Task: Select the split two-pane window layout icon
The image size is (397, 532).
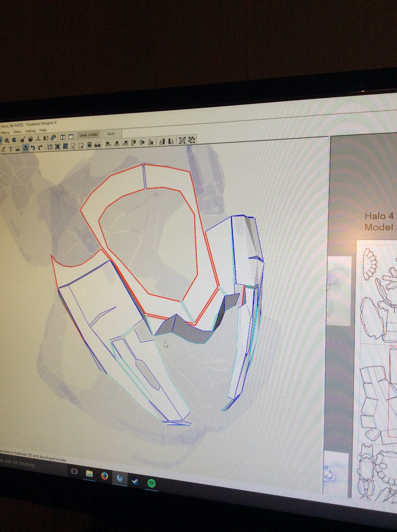Action: tap(63, 137)
